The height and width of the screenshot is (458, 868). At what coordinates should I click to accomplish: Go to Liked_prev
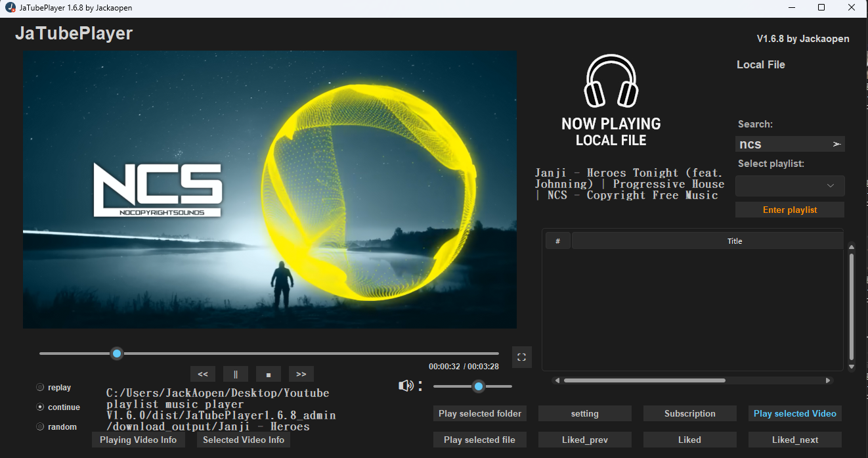(x=585, y=440)
